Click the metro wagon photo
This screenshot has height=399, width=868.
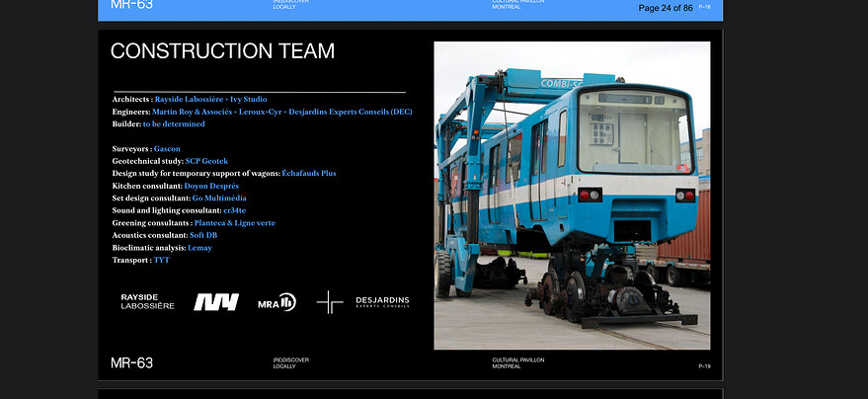pyautogui.click(x=572, y=196)
